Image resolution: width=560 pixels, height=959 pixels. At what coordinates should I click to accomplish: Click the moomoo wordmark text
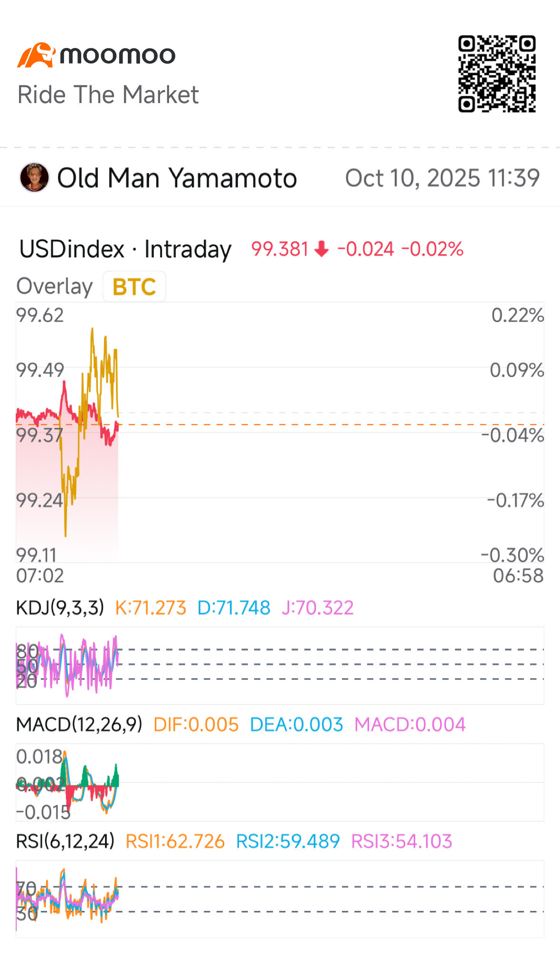(118, 55)
